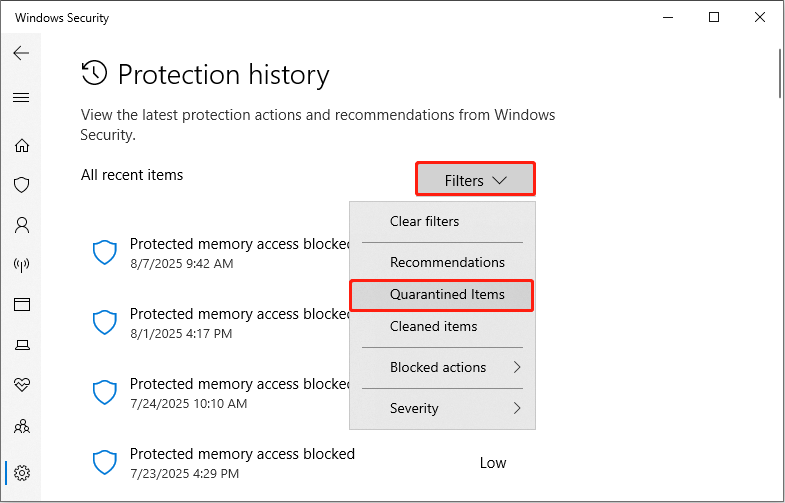This screenshot has height=503, width=785.
Task: Open Device security laptop icon
Action: [21, 345]
